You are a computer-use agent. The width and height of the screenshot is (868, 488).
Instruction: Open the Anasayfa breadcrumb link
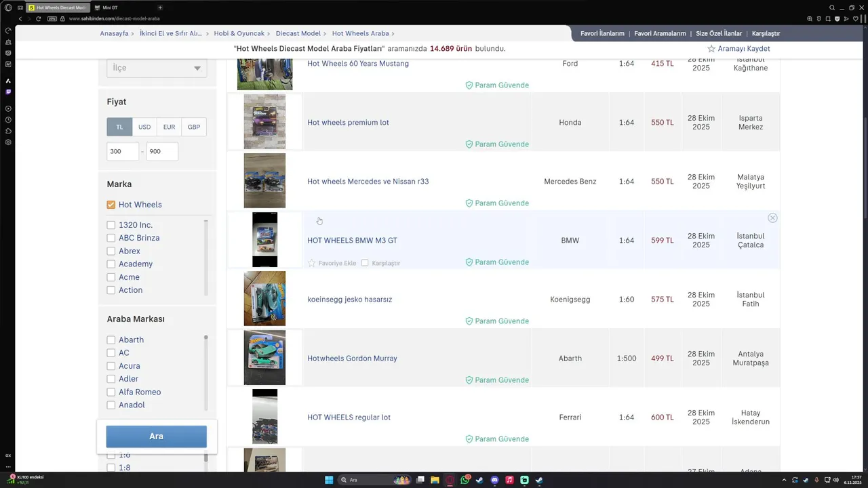[x=115, y=33]
